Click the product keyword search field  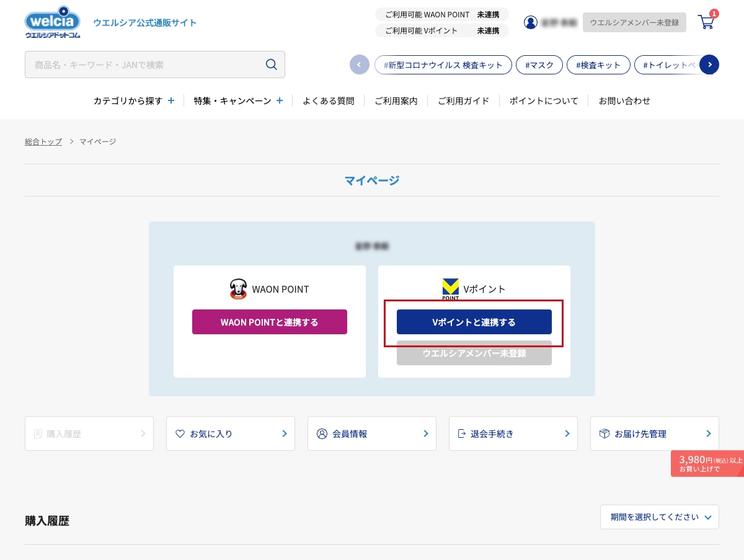coord(143,64)
